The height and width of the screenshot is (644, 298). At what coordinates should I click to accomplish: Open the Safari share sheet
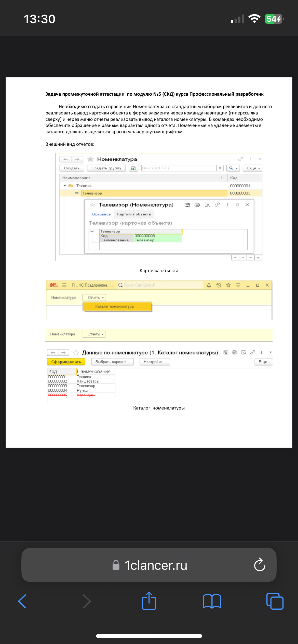(x=149, y=601)
